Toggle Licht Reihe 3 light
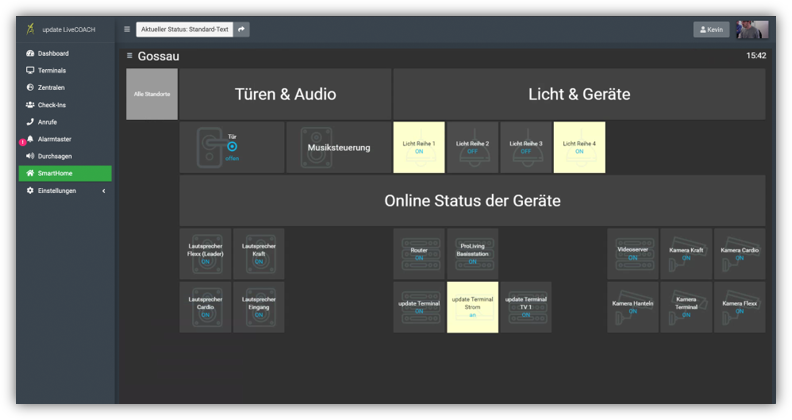This screenshot has width=792, height=420. (x=526, y=147)
